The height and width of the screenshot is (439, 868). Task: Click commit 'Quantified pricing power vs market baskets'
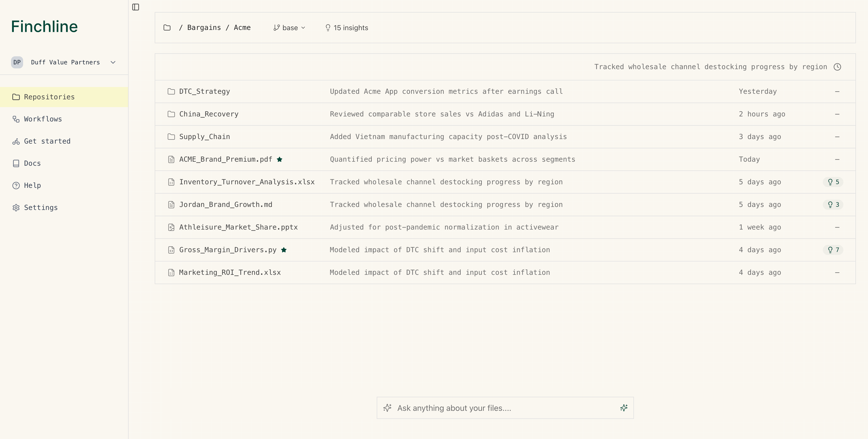pos(453,159)
